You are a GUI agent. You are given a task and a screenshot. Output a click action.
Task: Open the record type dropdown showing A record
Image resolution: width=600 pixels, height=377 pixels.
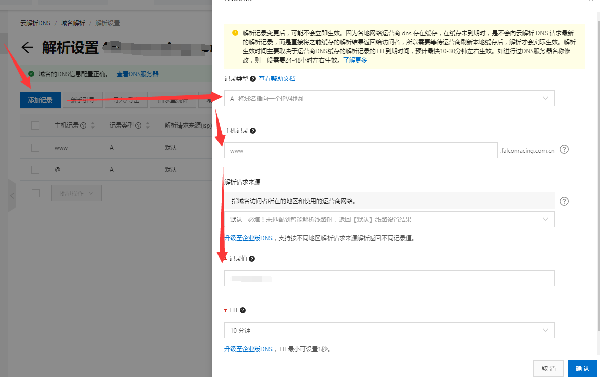[x=389, y=98]
